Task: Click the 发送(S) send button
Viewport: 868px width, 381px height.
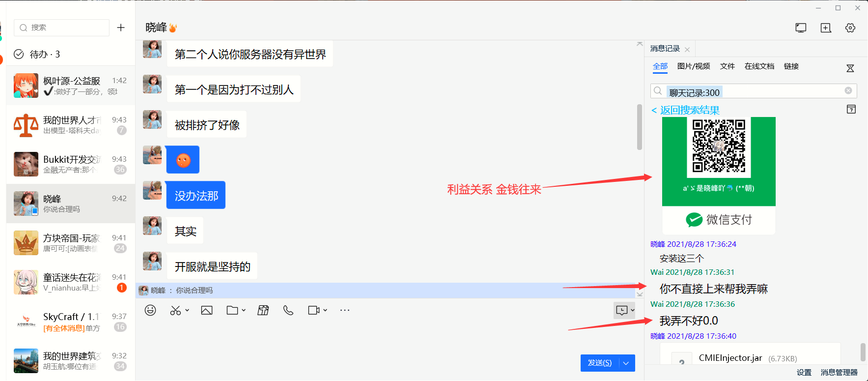Action: point(600,363)
